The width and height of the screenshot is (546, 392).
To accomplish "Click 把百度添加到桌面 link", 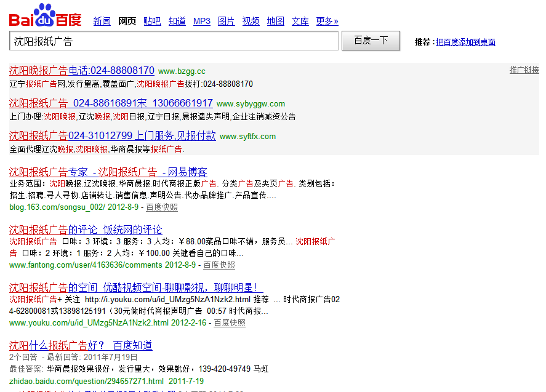I will coord(465,42).
